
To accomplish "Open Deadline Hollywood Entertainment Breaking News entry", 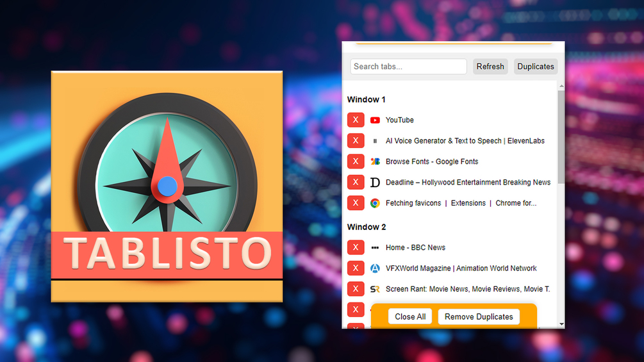I will point(468,182).
